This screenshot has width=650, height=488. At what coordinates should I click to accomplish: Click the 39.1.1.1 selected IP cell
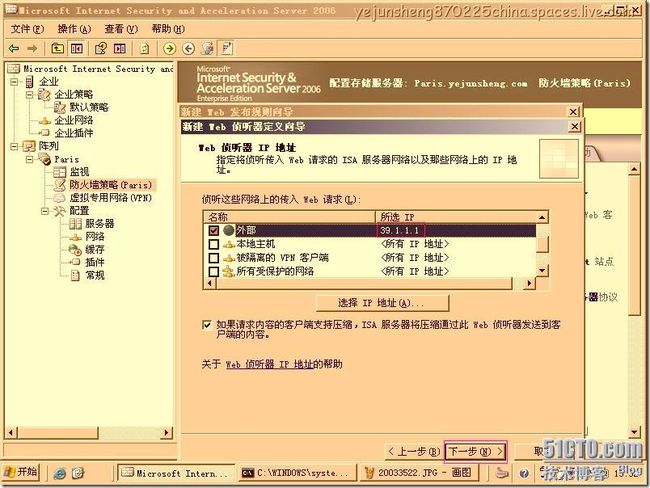pyautogui.click(x=400, y=231)
